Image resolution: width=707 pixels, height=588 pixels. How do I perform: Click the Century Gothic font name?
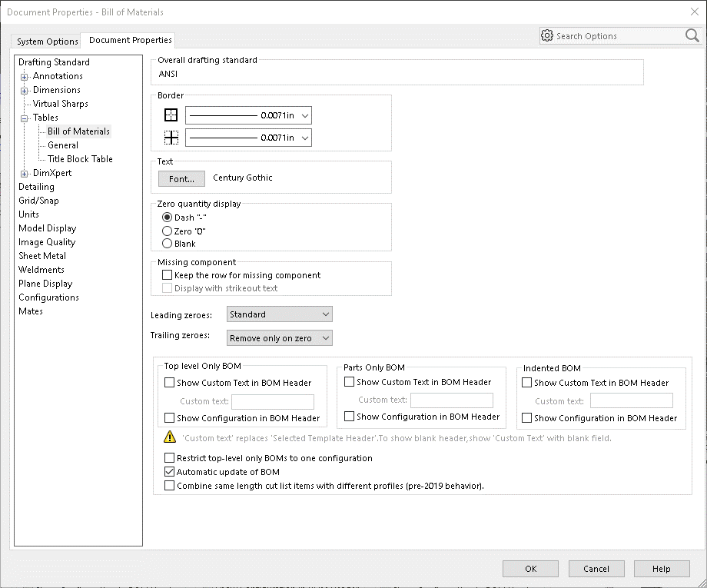pyautogui.click(x=243, y=178)
